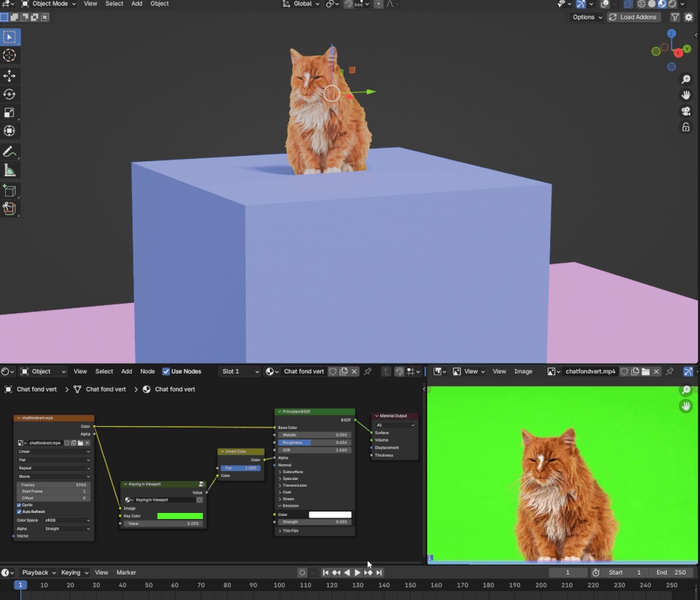
Task: Open the Linear interpolation dropdown on movie node
Action: click(53, 451)
